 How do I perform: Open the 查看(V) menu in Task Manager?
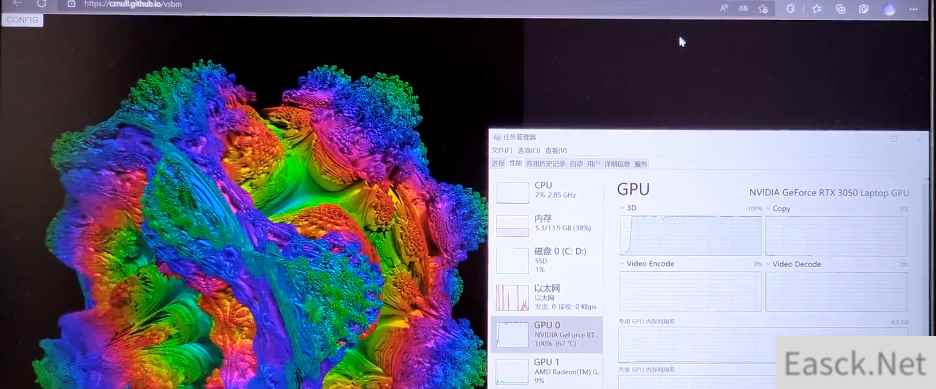pyautogui.click(x=555, y=150)
